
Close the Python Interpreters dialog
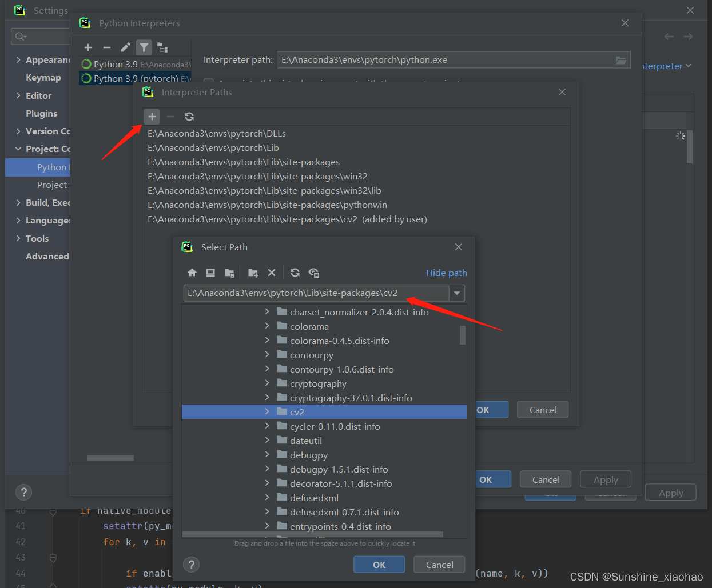(625, 23)
